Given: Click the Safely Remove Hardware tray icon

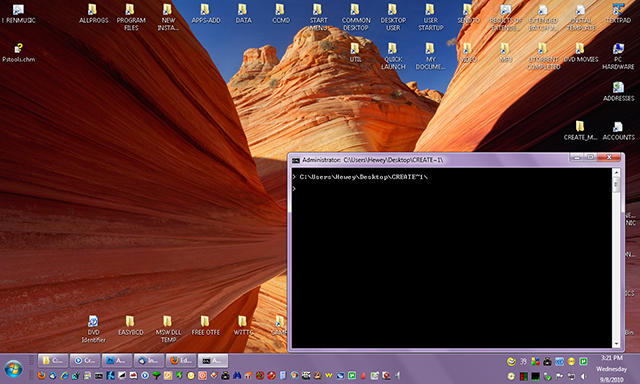Looking at the screenshot, I should pos(548,377).
